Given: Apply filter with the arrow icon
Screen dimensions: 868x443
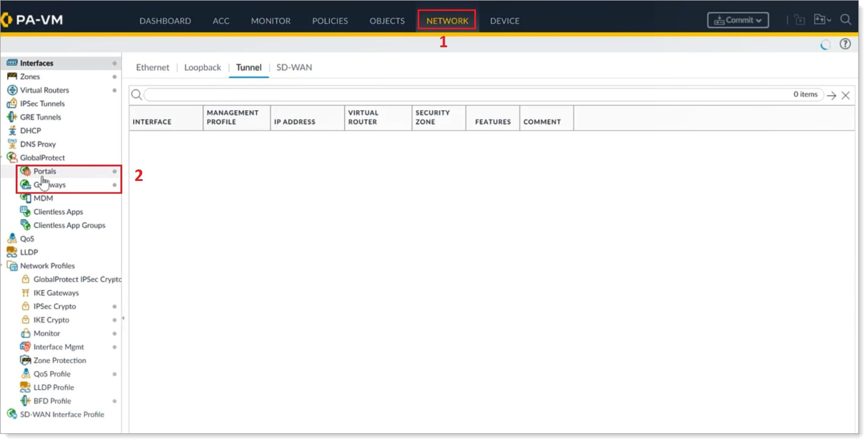Looking at the screenshot, I should click(x=832, y=96).
